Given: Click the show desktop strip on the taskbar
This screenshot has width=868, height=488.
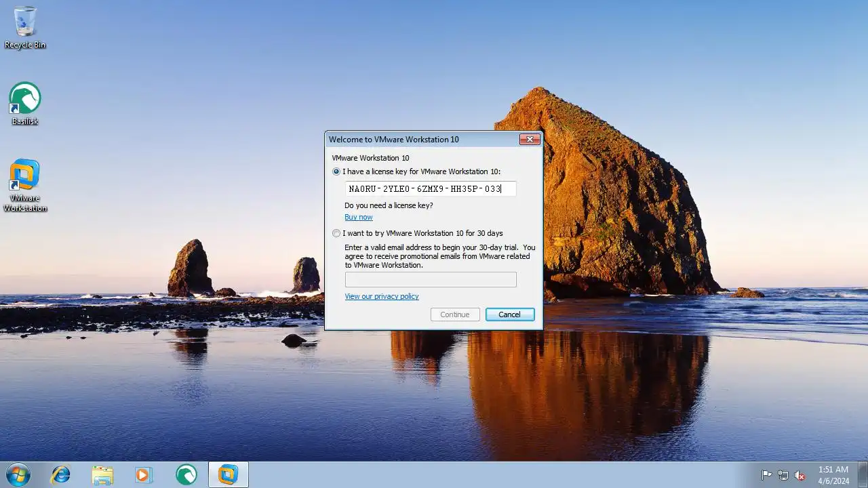Looking at the screenshot, I should tap(863, 475).
